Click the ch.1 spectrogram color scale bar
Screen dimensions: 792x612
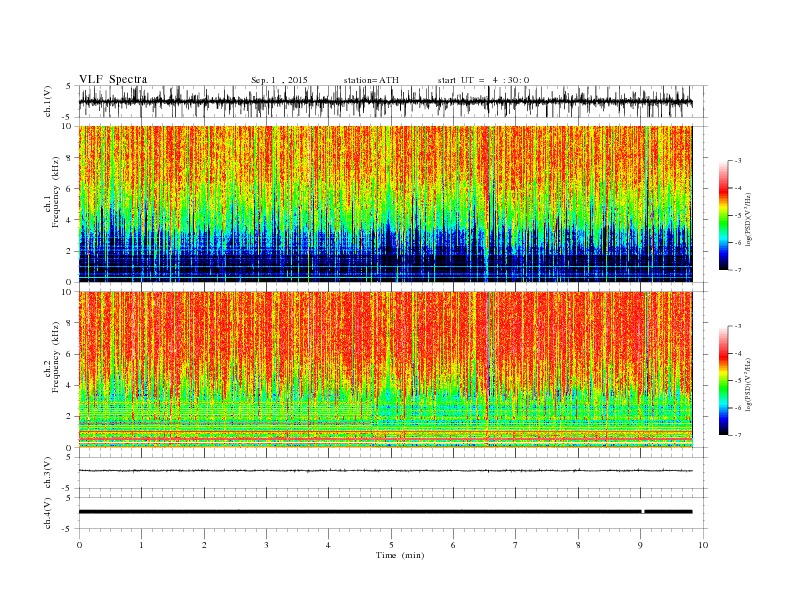(723, 215)
